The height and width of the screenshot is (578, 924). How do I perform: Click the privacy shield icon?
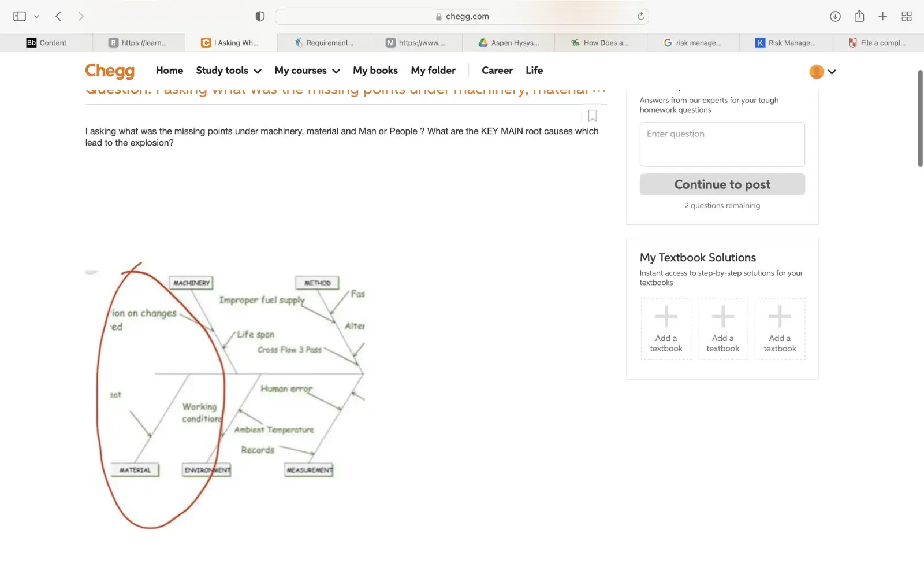pyautogui.click(x=260, y=16)
